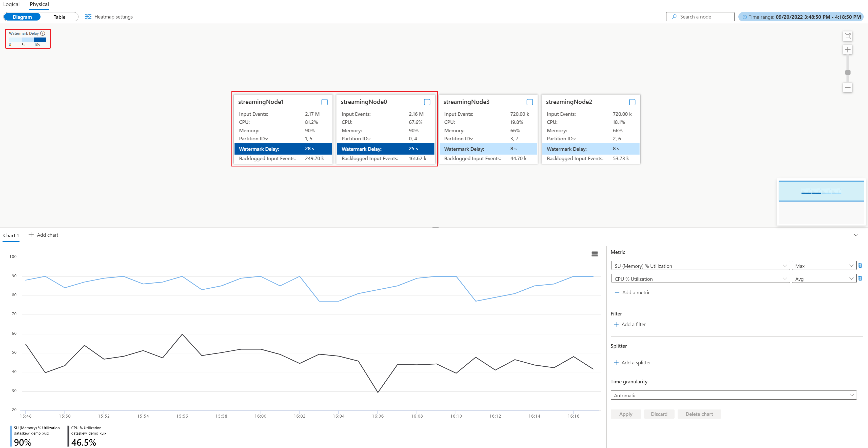This screenshot has height=448, width=868.
Task: Open the chart hamburger menu
Action: 594,254
